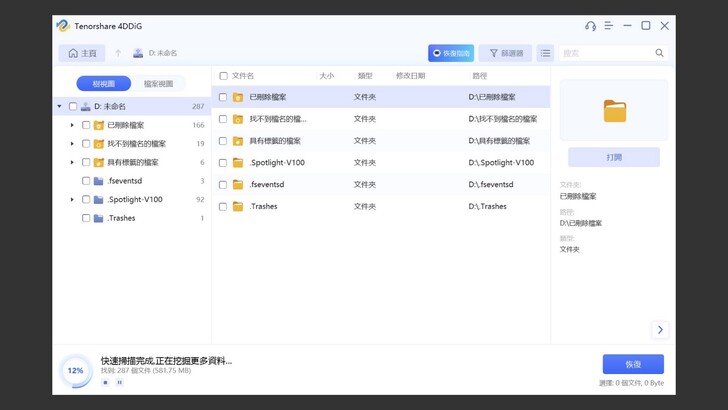
Task: Expand the 已刪除檔案 tree node
Action: (72, 125)
